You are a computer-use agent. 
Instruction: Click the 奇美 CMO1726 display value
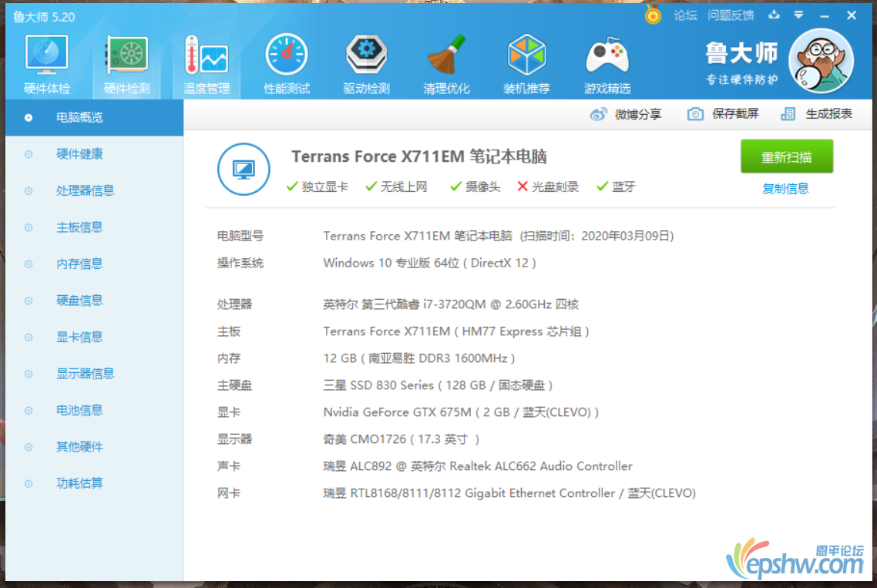[x=401, y=439]
